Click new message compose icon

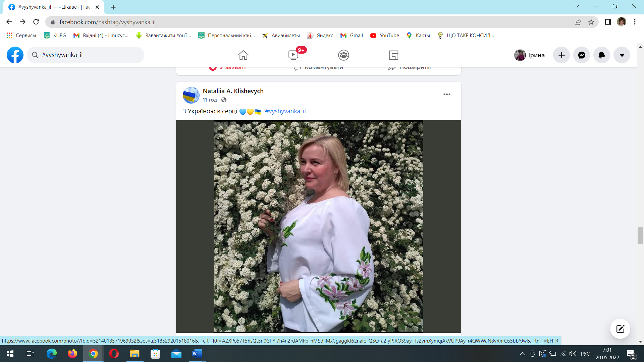[620, 328]
